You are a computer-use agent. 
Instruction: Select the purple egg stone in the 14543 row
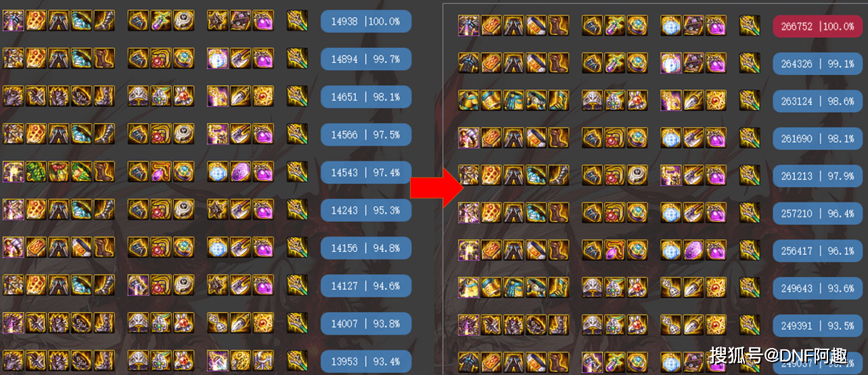(x=240, y=172)
